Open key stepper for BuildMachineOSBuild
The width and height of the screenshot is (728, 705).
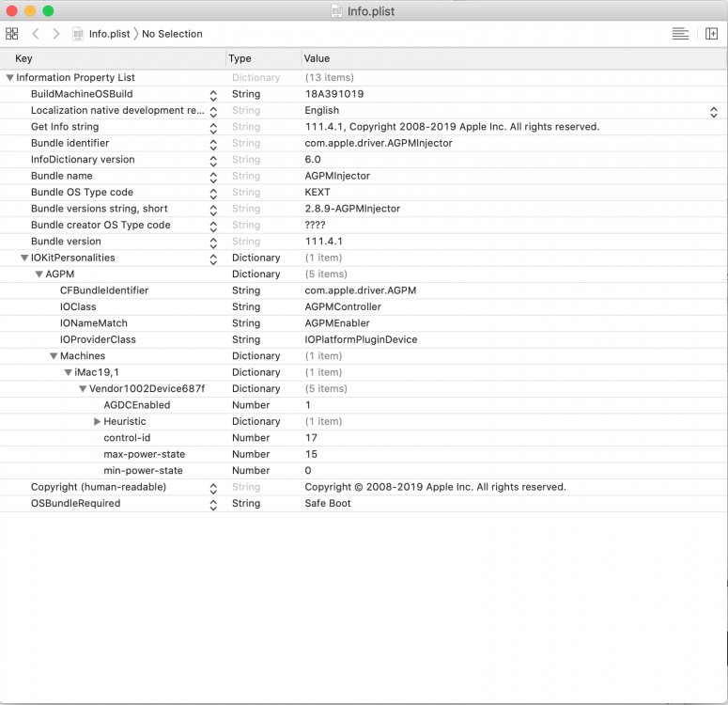pos(213,96)
